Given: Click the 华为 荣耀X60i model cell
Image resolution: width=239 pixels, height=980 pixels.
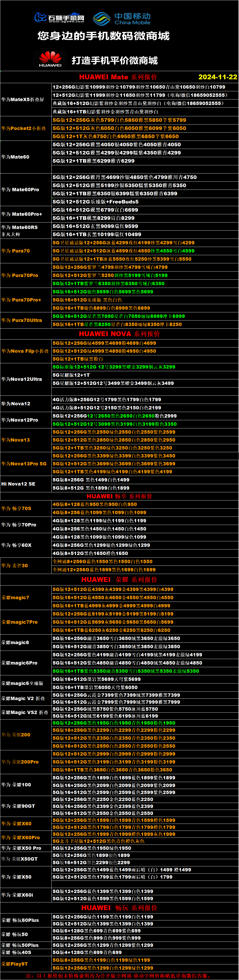Looking at the screenshot, I should 25,895.
